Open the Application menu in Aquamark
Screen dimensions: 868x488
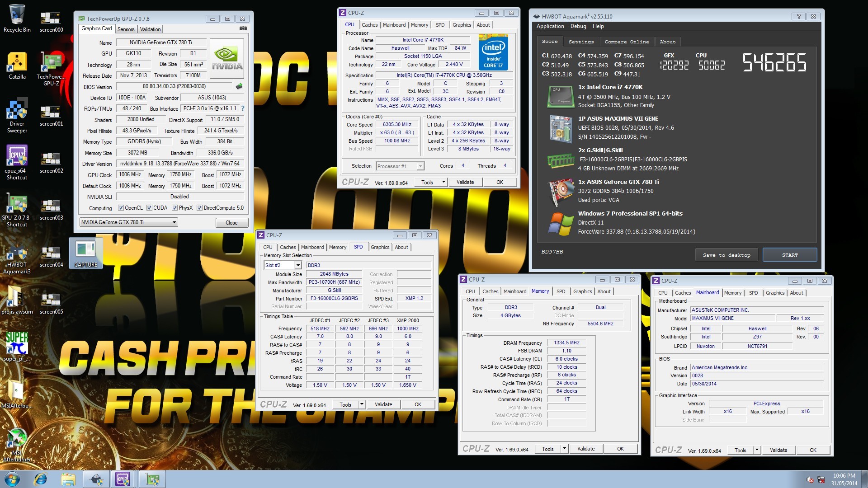[550, 26]
